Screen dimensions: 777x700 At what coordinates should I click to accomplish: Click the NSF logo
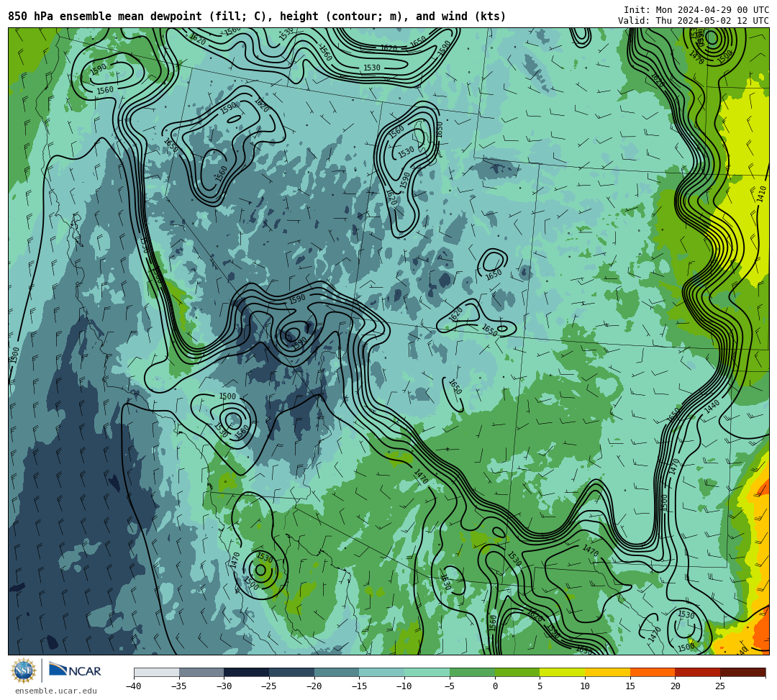click(x=24, y=671)
